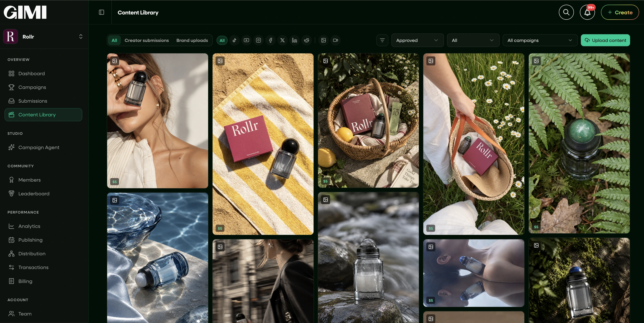
Task: Open Team under Account
Action: pyautogui.click(x=43, y=314)
